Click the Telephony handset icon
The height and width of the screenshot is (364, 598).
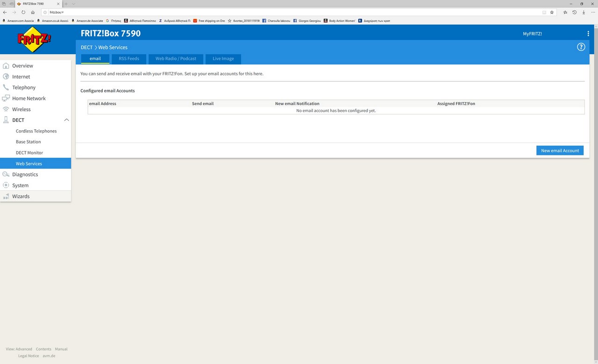pyautogui.click(x=6, y=87)
